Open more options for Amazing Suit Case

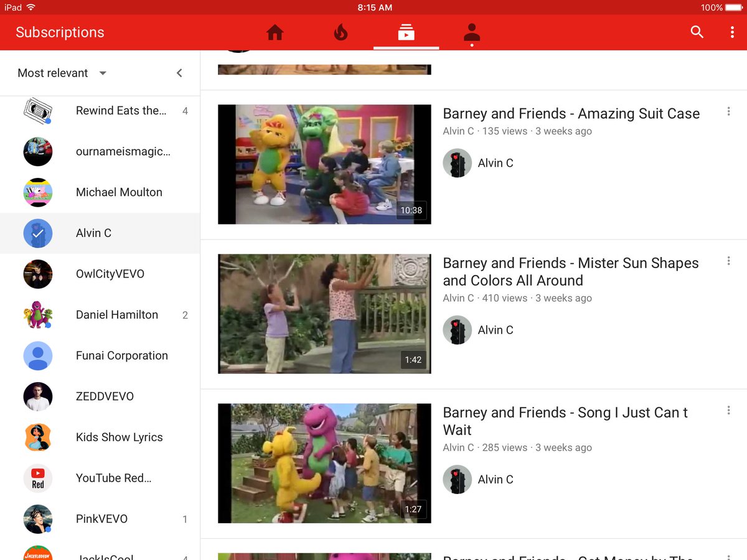pyautogui.click(x=728, y=111)
